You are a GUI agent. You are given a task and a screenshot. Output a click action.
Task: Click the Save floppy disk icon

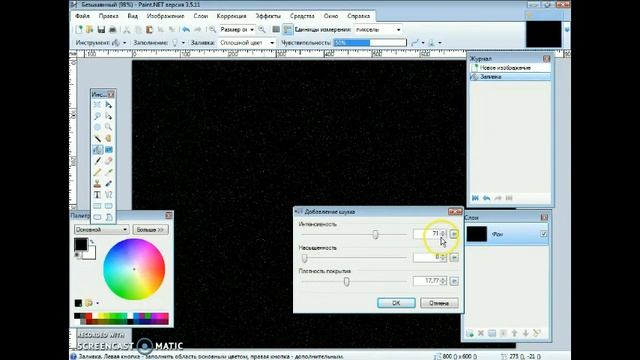click(101, 29)
